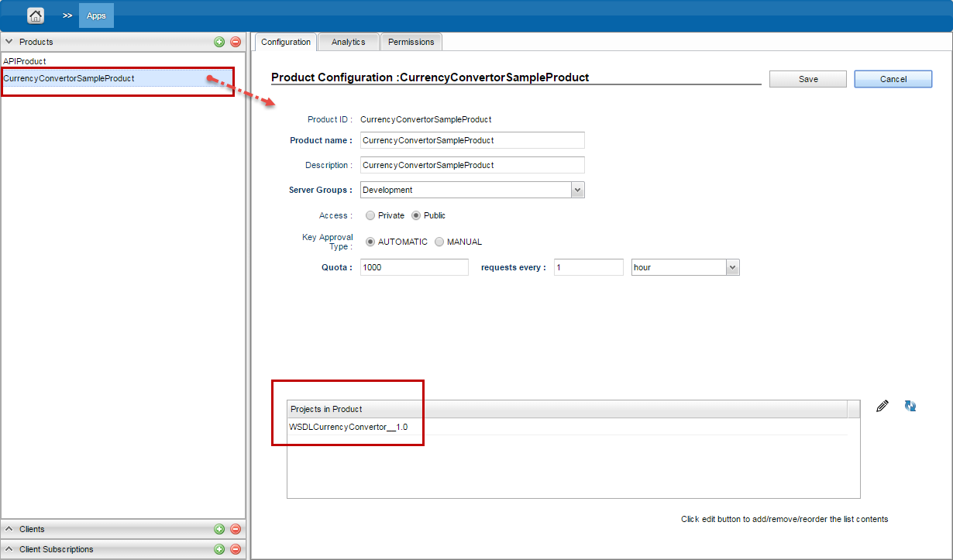Open the Server Groups dropdown
The height and width of the screenshot is (560, 953).
click(577, 190)
